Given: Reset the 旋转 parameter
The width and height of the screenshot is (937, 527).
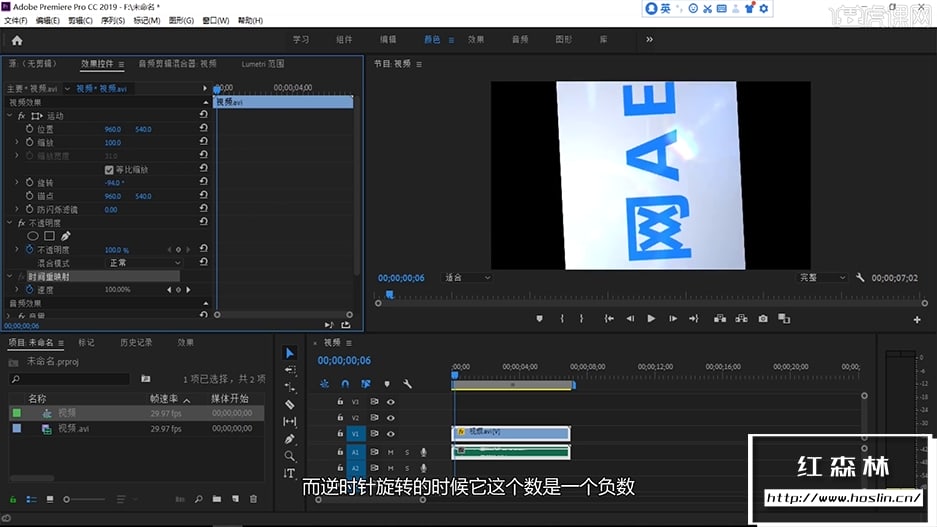Looking at the screenshot, I should [x=203, y=182].
